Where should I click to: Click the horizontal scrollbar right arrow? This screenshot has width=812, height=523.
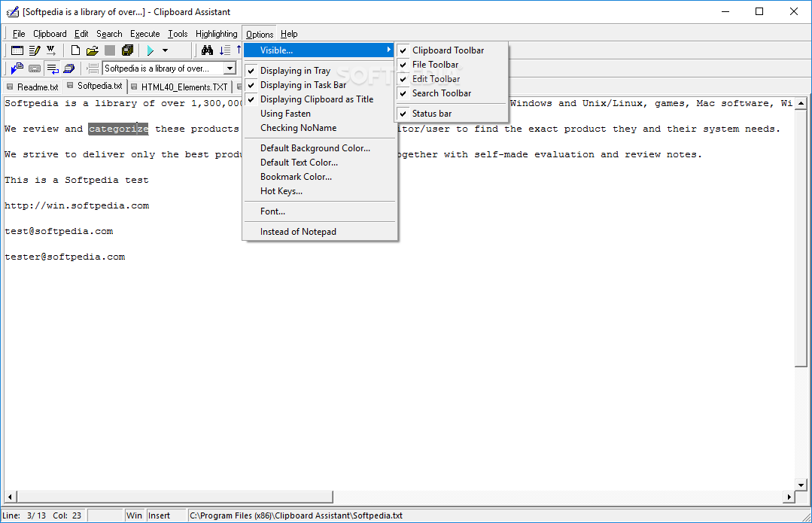789,497
